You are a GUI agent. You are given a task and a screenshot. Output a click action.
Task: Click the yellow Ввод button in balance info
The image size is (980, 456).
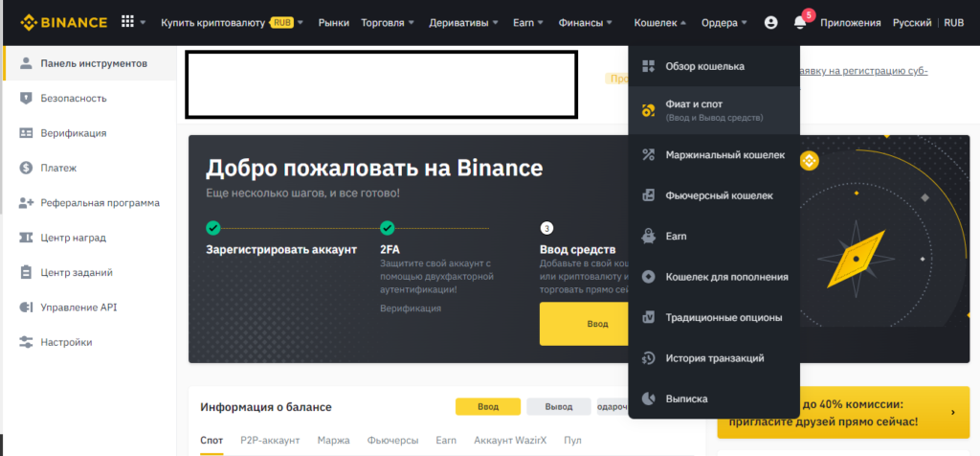488,406
